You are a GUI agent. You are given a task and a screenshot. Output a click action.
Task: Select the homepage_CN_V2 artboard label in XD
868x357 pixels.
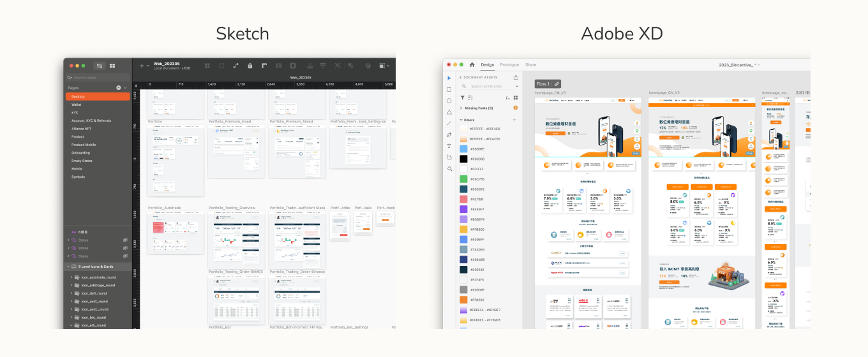[664, 93]
